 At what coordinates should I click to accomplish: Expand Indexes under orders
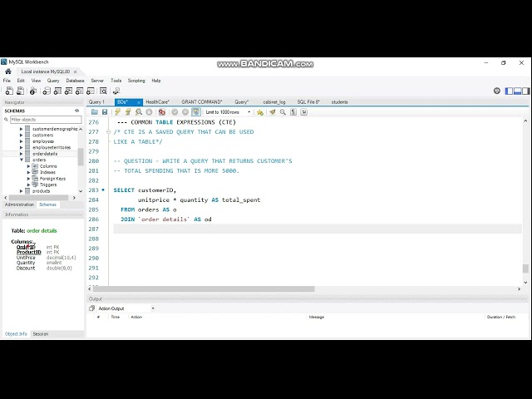[x=28, y=172]
